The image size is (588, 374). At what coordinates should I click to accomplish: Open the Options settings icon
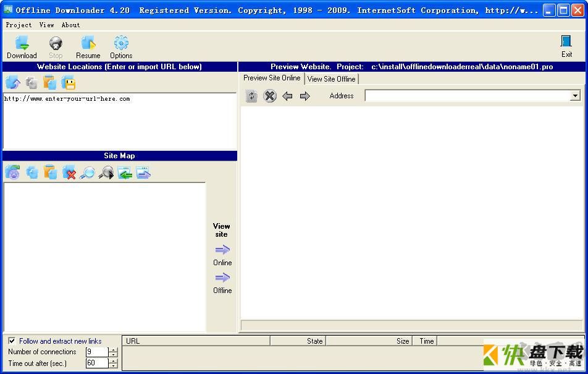tap(120, 46)
